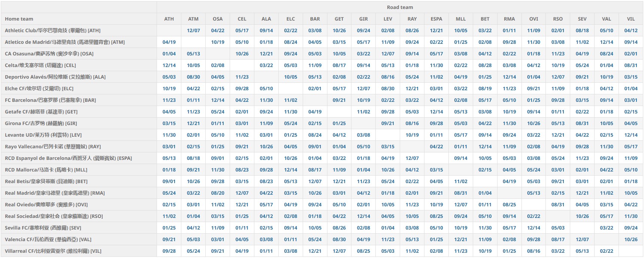Click Villarreal vs ATH 09/28 date
The image size is (644, 258).
click(x=169, y=251)
